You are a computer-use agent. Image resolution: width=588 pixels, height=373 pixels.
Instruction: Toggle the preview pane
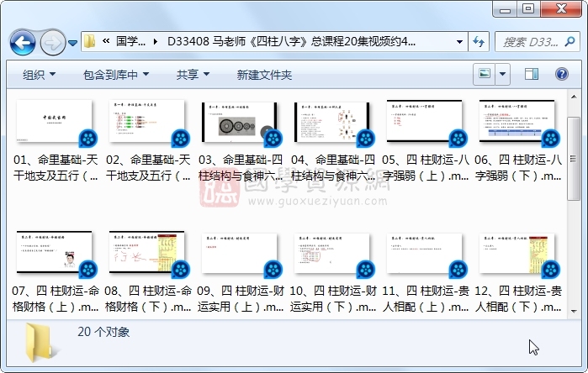click(x=531, y=74)
